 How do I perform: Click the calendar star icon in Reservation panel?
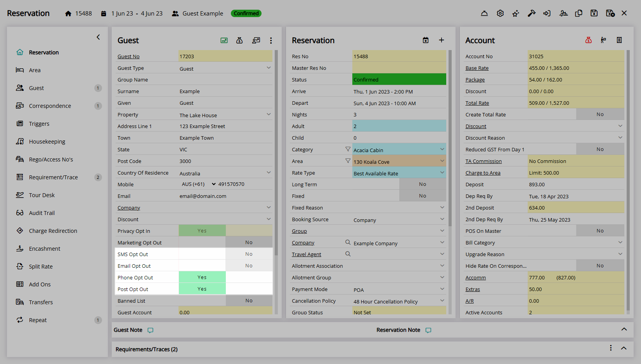pos(426,40)
